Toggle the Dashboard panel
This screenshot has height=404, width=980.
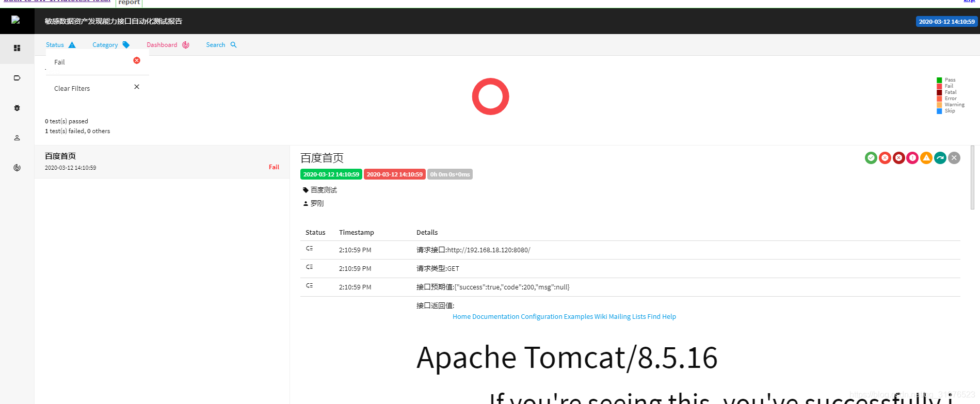pyautogui.click(x=168, y=45)
